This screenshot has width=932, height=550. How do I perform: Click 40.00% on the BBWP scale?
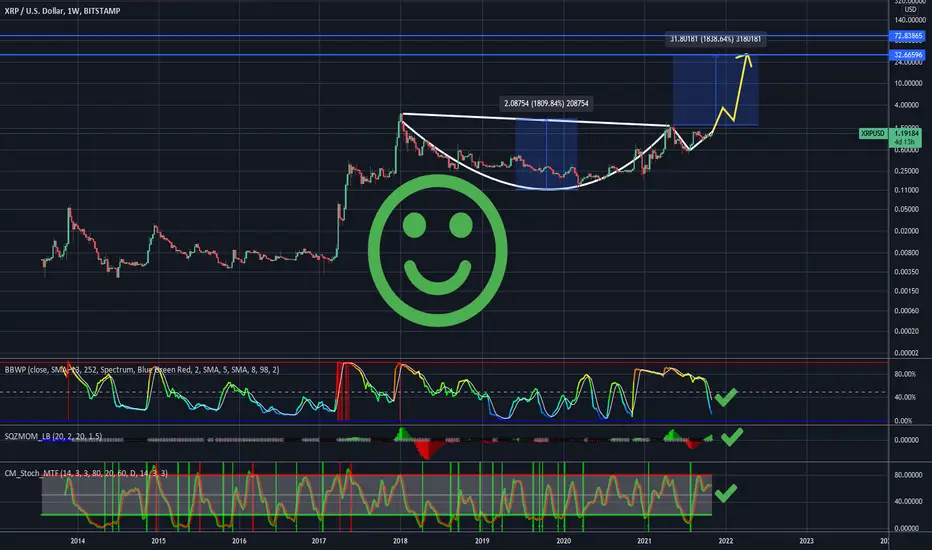coord(905,397)
